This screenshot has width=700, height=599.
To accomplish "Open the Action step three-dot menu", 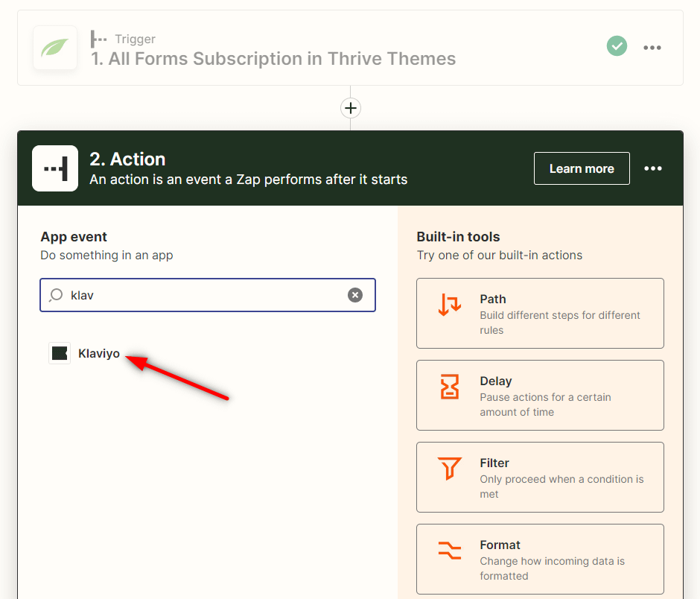I will 653,168.
